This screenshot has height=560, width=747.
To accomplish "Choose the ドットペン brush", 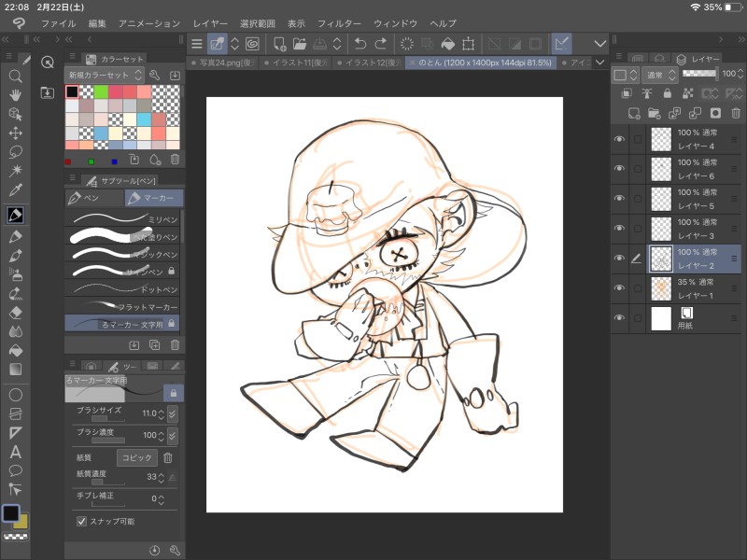I will coord(122,289).
